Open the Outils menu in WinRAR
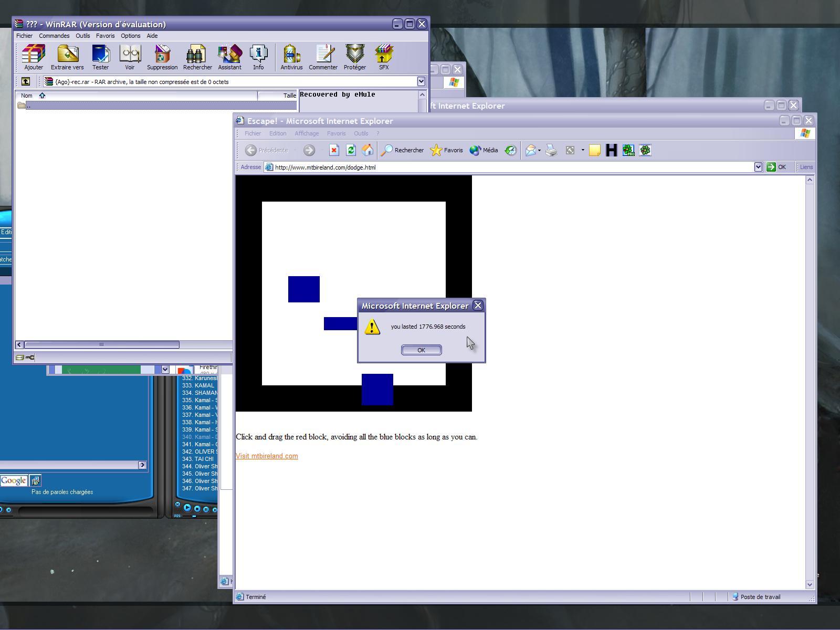Image resolution: width=840 pixels, height=630 pixels. [x=82, y=36]
